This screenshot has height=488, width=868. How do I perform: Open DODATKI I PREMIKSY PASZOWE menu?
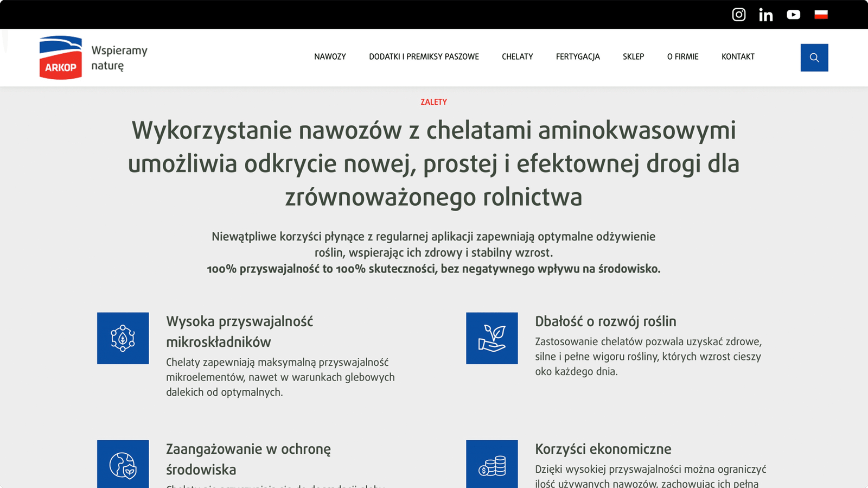(x=424, y=56)
